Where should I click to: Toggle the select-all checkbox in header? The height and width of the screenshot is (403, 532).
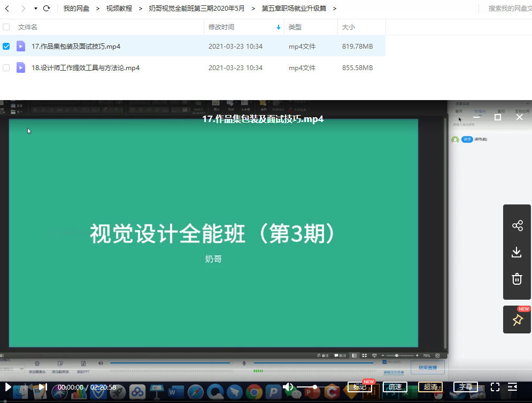tap(6, 27)
